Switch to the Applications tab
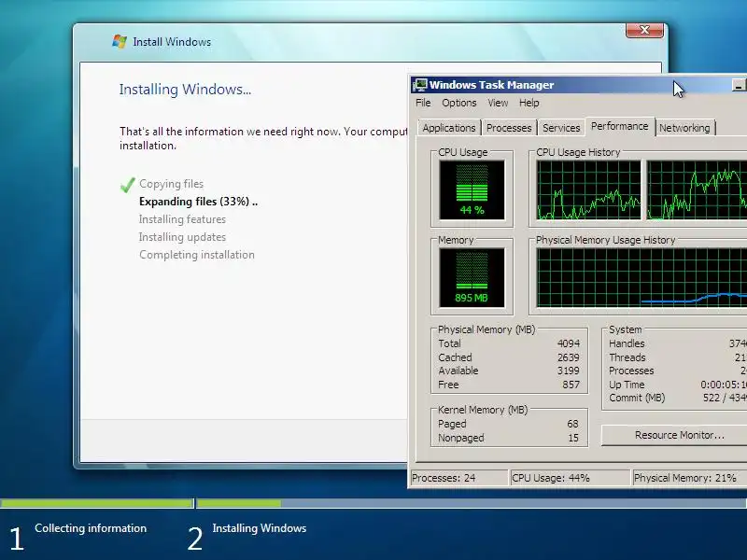 [x=449, y=128]
